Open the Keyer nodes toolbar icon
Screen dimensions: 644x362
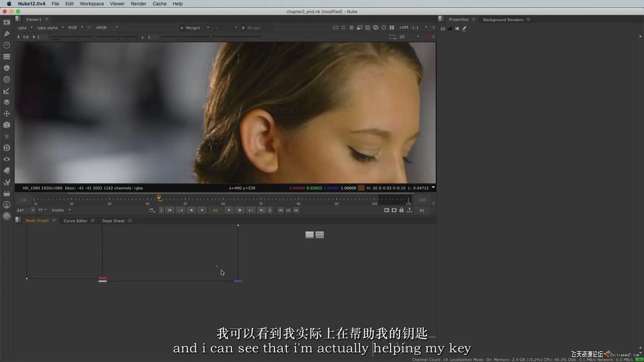tap(7, 91)
